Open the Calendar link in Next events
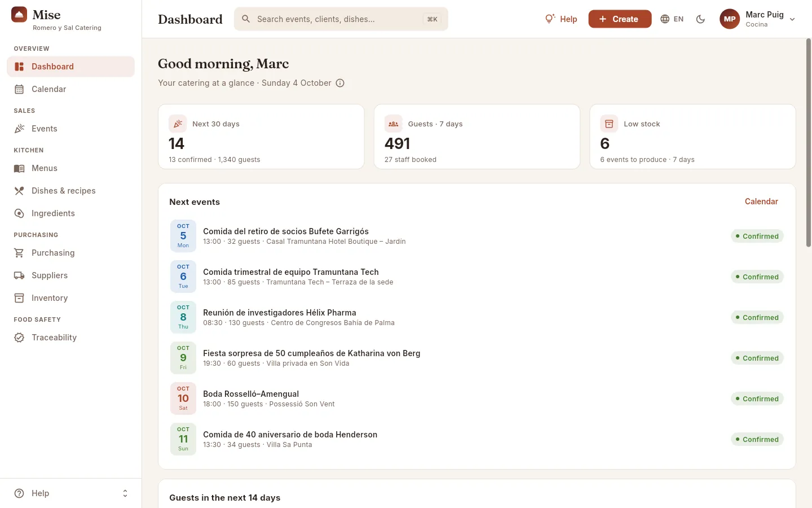Viewport: 812px width, 508px height. pyautogui.click(x=761, y=202)
